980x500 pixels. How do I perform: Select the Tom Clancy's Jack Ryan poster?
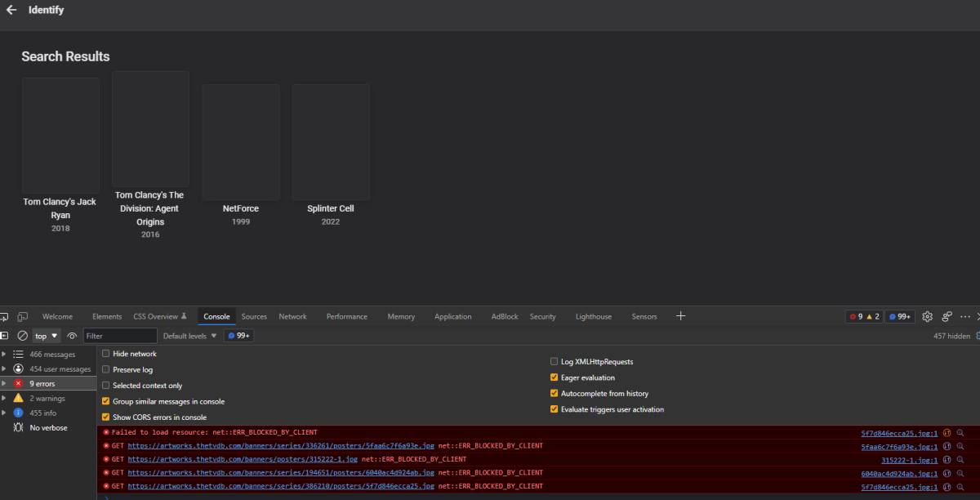(60, 135)
